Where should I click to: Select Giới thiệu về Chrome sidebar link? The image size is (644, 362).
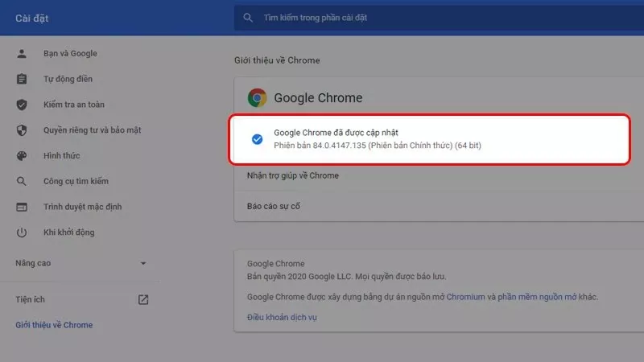pos(54,325)
